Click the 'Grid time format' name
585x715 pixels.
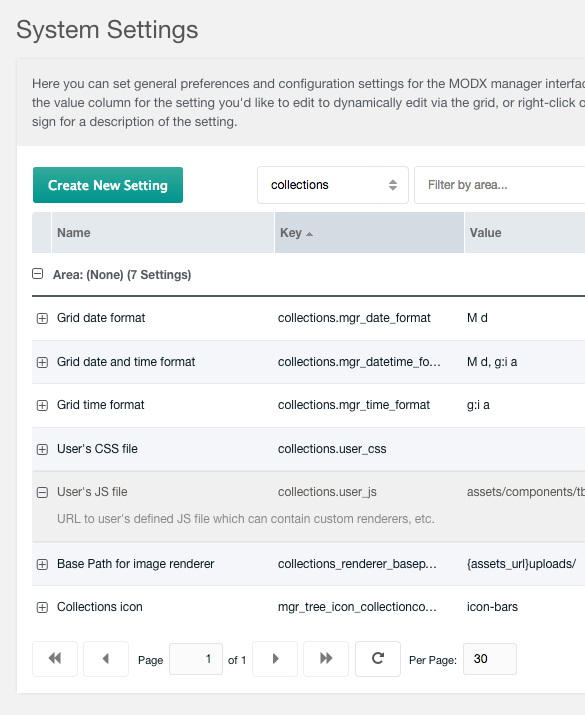coord(100,405)
